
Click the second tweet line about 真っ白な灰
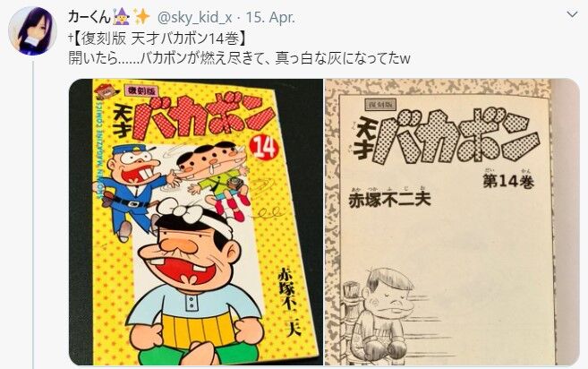pyautogui.click(x=239, y=58)
